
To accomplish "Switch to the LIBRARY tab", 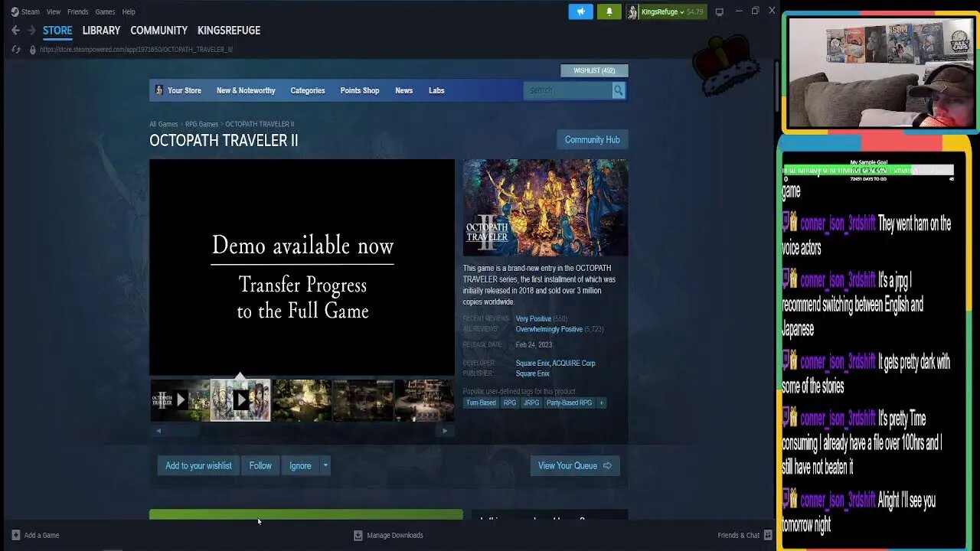I will point(101,31).
